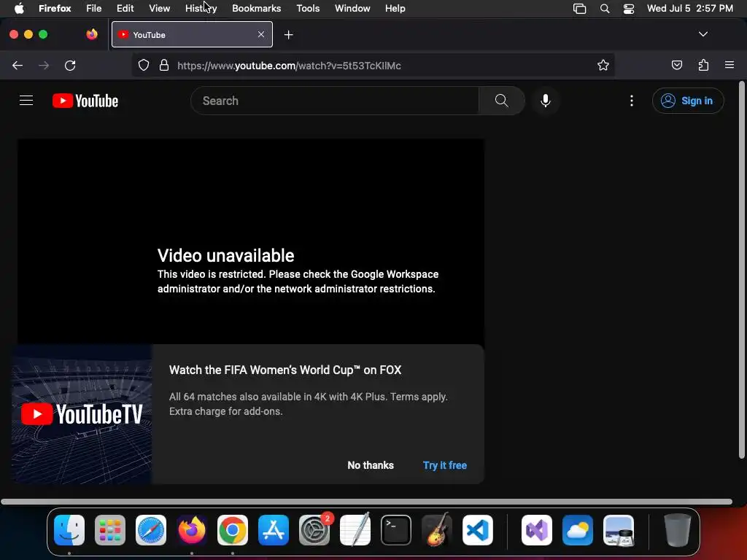Open a new tab with plus button
Viewport: 747px width, 560px height.
(288, 35)
